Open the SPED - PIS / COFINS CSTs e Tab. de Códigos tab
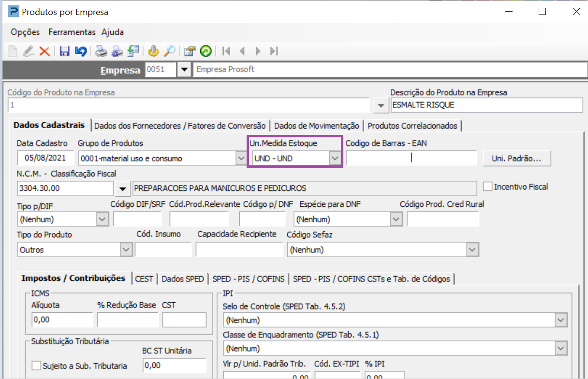This screenshot has height=379, width=588. point(372,279)
